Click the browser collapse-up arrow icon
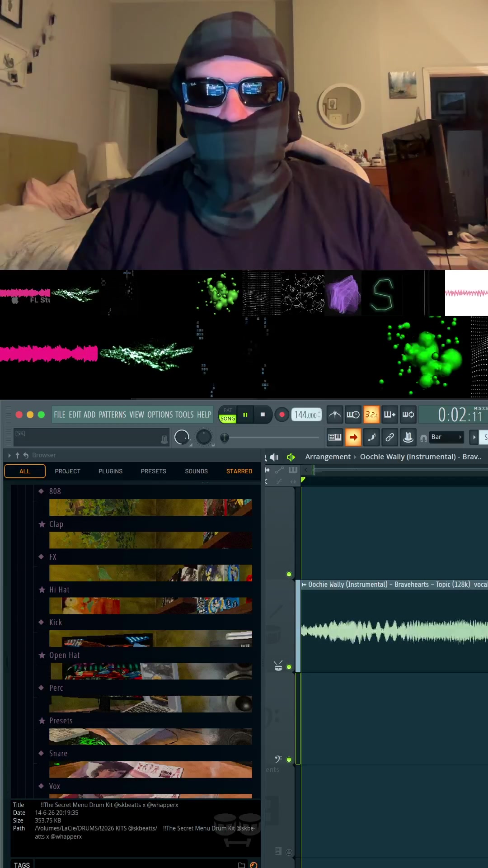The image size is (488, 868). 18,455
